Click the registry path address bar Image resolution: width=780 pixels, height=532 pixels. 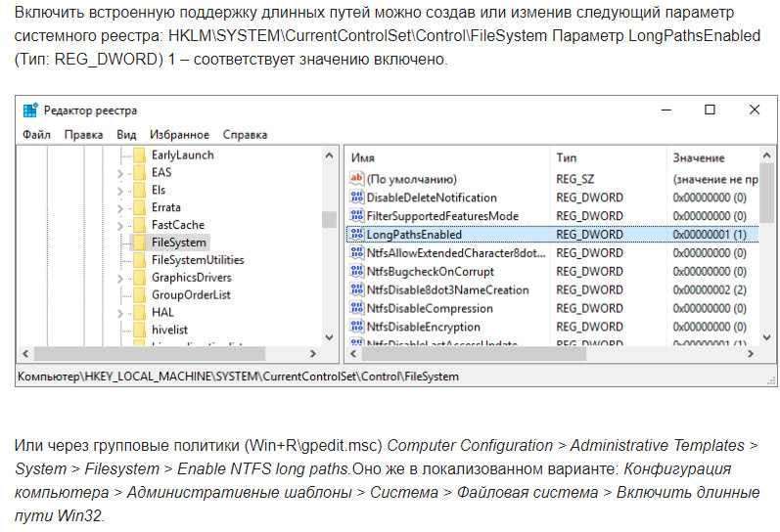click(x=391, y=376)
